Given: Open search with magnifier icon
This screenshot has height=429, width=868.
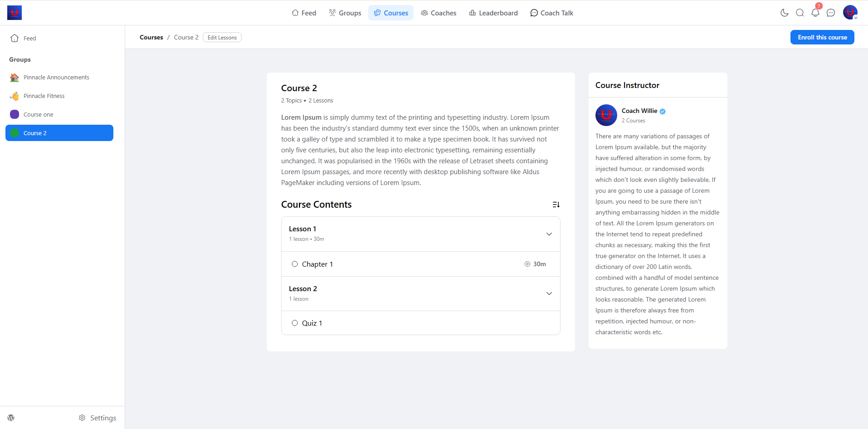Looking at the screenshot, I should pos(800,13).
